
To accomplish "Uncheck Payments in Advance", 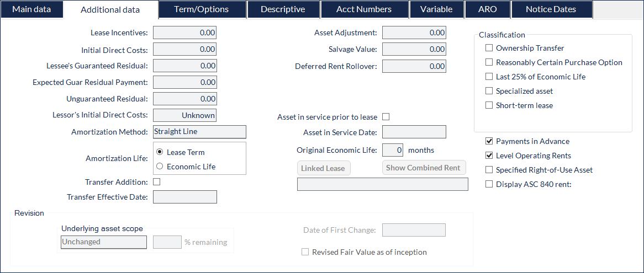I will click(x=489, y=141).
